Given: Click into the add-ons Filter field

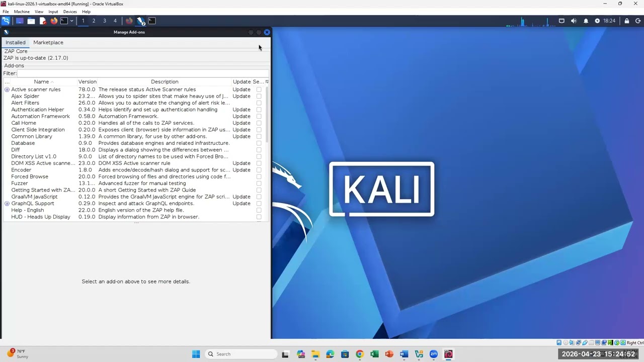Looking at the screenshot, I should (143, 73).
